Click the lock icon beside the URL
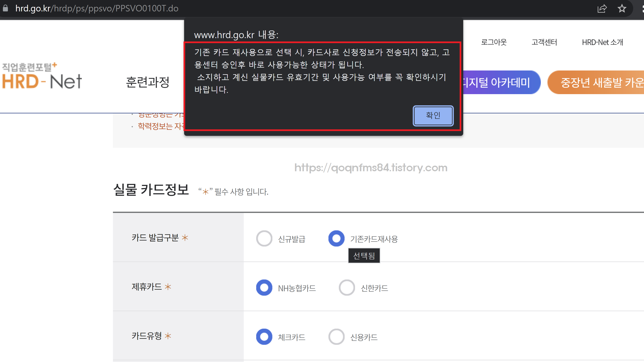The width and height of the screenshot is (644, 362). (x=5, y=8)
